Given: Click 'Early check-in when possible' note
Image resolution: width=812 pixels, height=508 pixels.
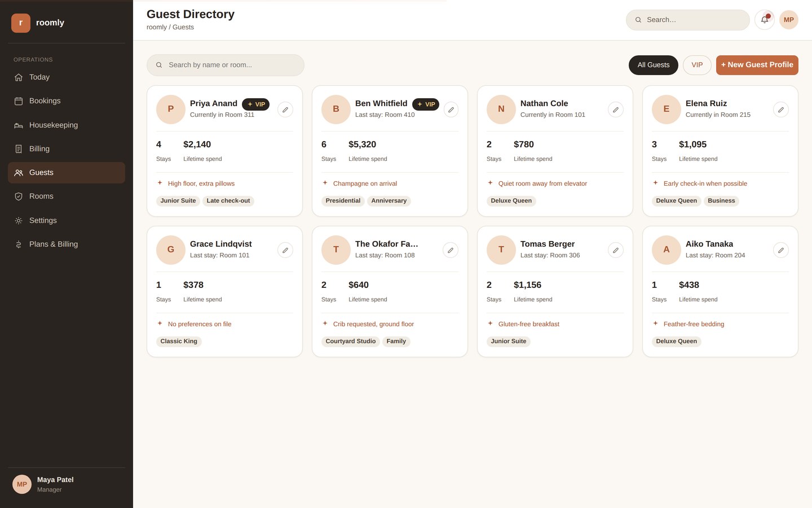Looking at the screenshot, I should pyautogui.click(x=705, y=183).
